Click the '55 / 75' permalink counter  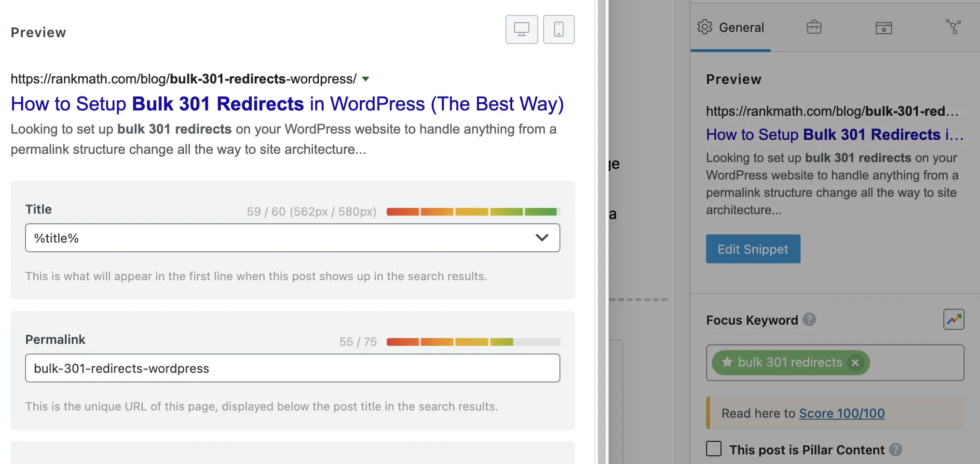tap(358, 342)
